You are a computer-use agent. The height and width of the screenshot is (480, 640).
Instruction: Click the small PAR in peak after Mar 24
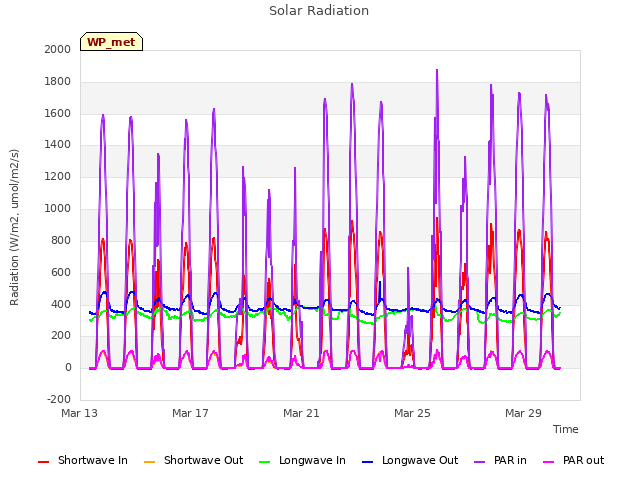click(408, 269)
